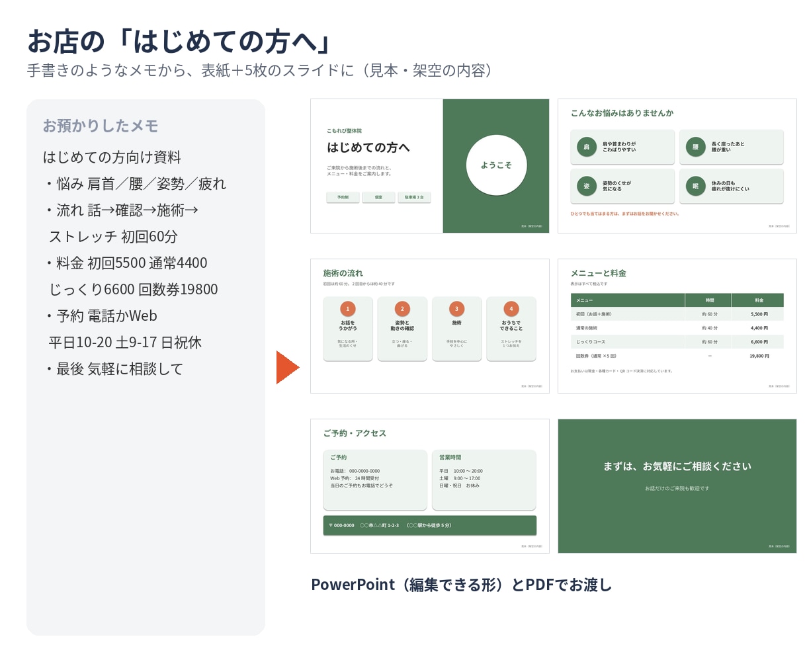Click the 料金 column header in the table
This screenshot has height=672, width=807.
coord(759,300)
